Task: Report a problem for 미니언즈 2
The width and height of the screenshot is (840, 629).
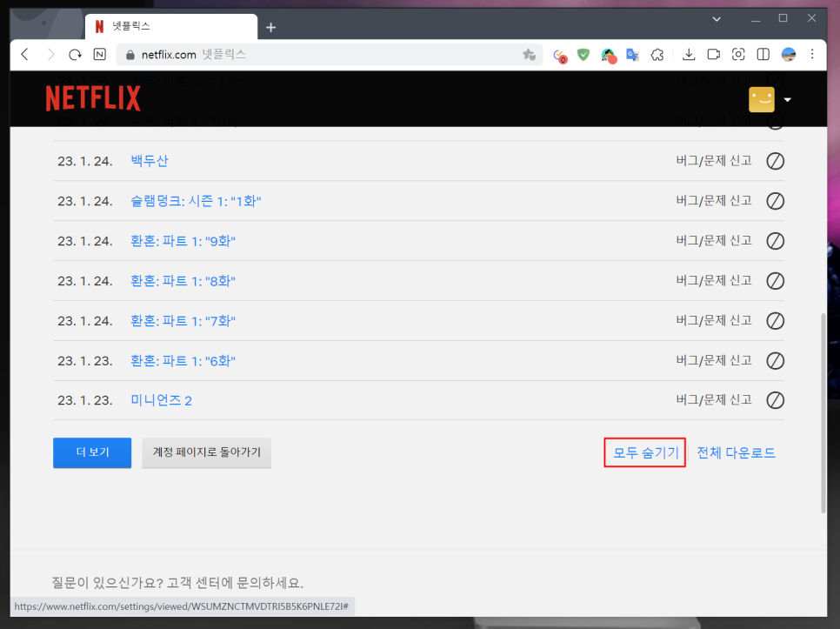Action: click(714, 399)
